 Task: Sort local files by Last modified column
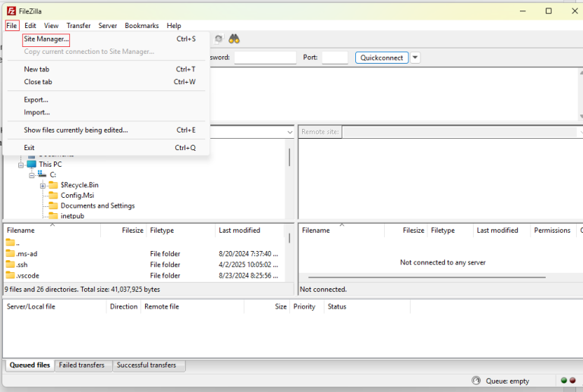coord(239,230)
